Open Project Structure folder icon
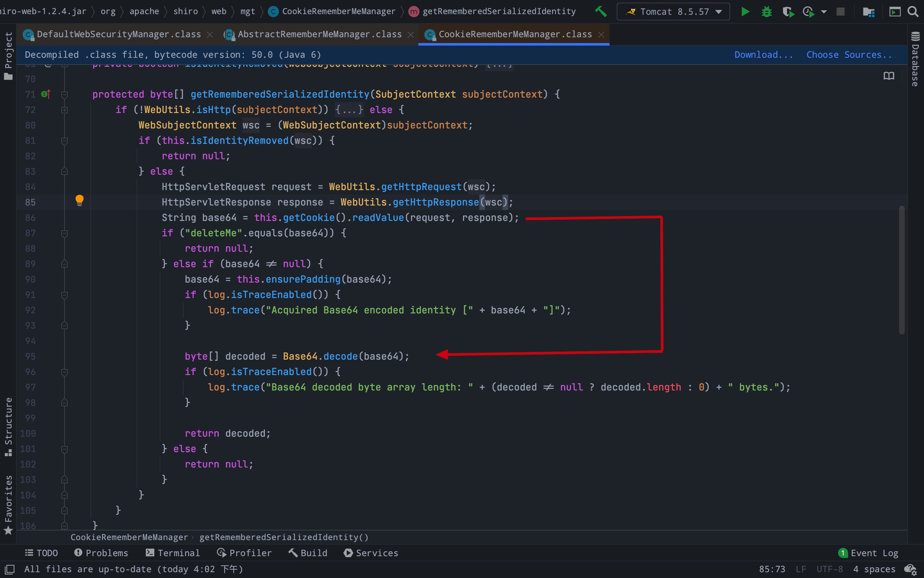 (x=868, y=12)
